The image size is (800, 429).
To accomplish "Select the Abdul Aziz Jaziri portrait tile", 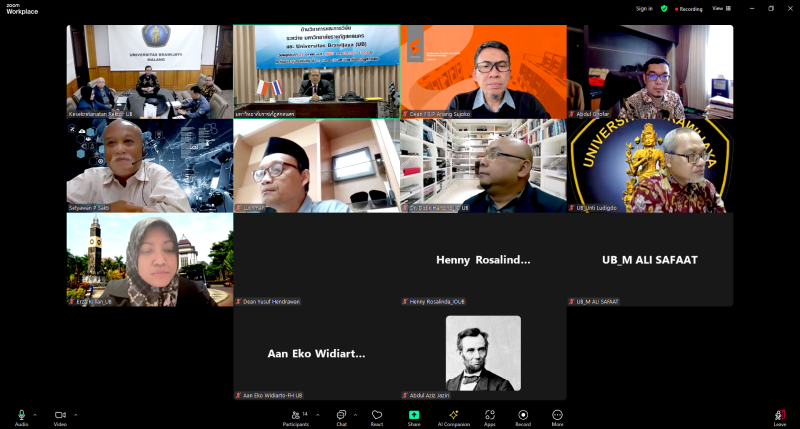I will click(483, 353).
